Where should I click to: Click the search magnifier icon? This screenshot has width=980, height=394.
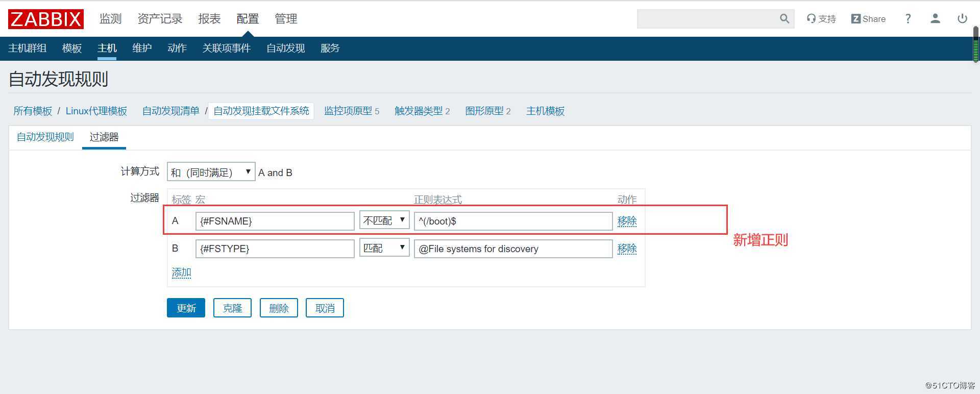coord(785,19)
